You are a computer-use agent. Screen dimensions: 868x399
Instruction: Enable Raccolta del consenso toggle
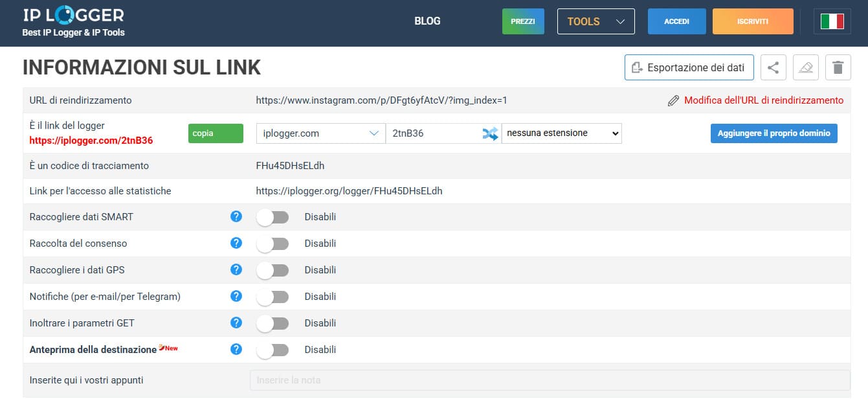coord(273,244)
